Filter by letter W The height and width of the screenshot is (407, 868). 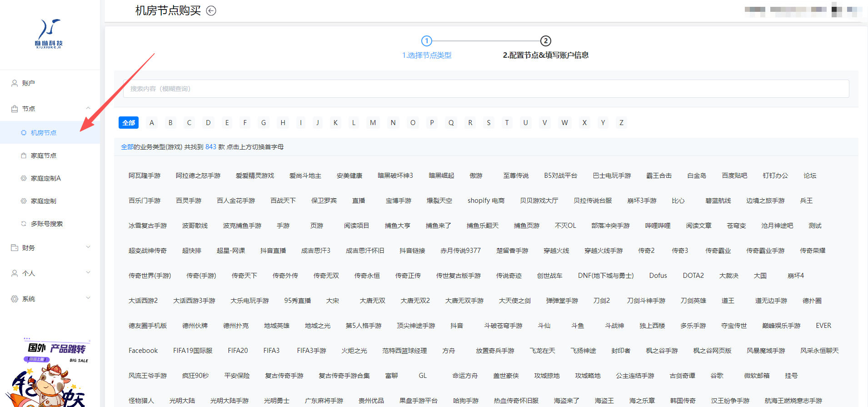564,123
